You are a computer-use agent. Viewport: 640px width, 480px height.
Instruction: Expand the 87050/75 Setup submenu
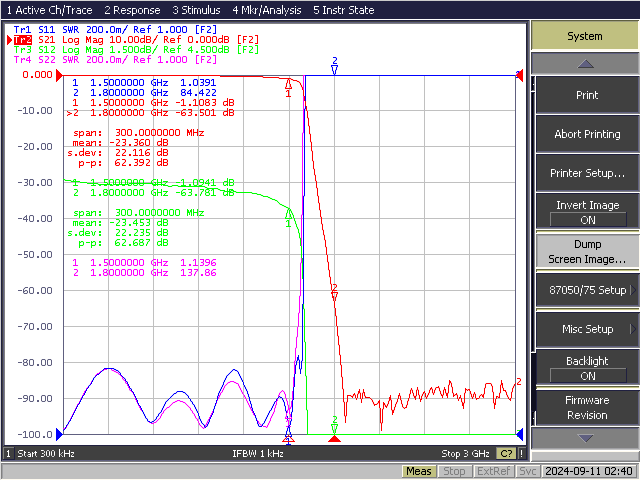[587, 290]
